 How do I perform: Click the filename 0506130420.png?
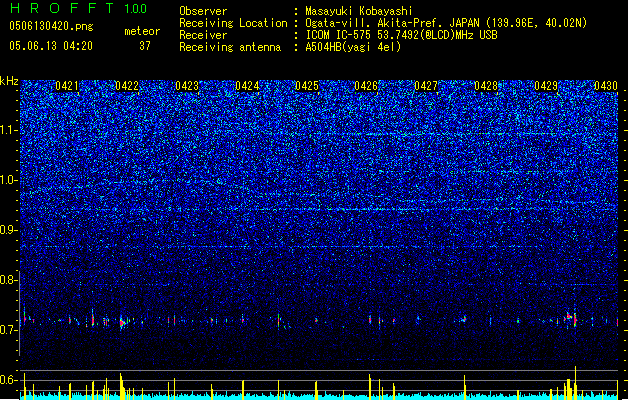tap(51, 26)
